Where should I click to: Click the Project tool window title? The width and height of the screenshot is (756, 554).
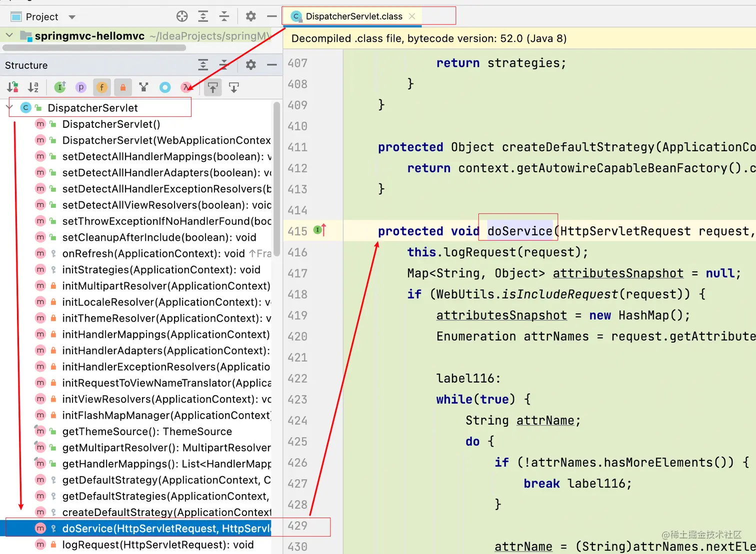42,17
